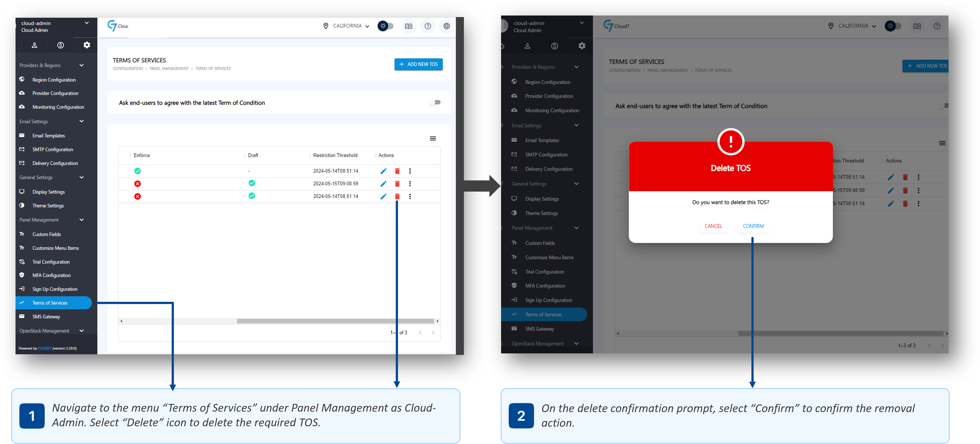Click the user profile icon in left sidebar

point(34,45)
